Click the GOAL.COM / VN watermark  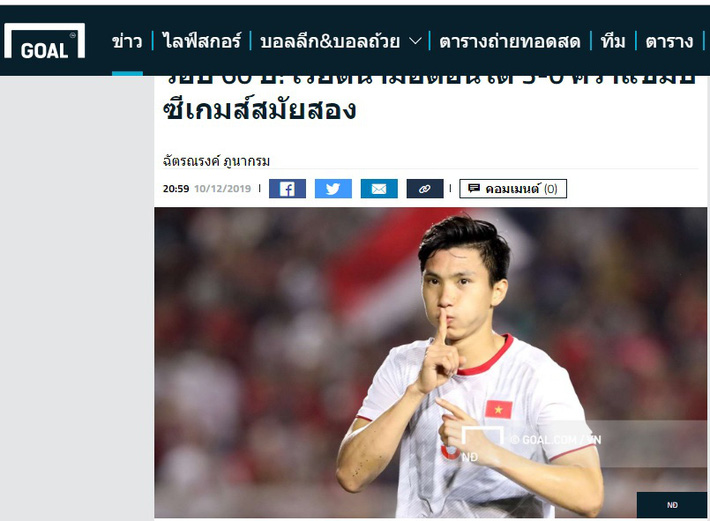tap(556, 440)
